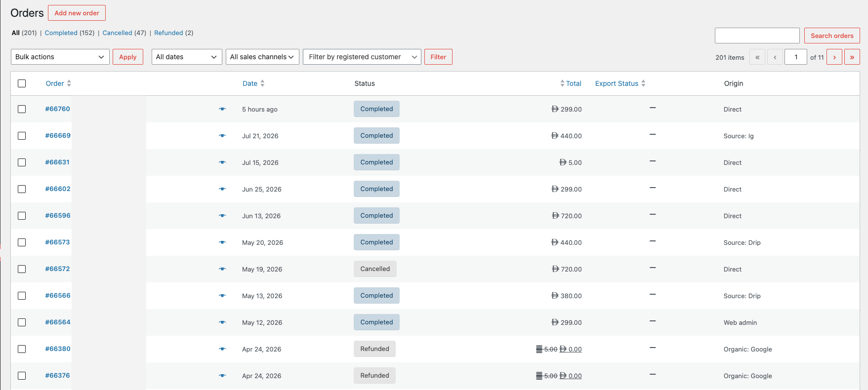
Task: Jump to last page double arrow
Action: [852, 57]
